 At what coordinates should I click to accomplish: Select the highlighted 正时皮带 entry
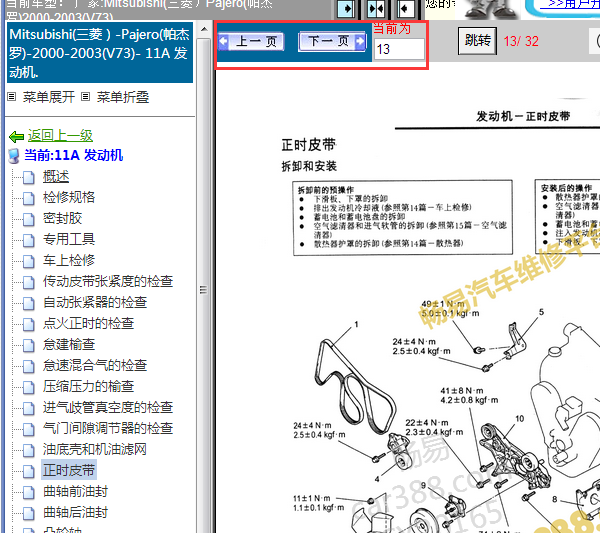click(x=69, y=470)
